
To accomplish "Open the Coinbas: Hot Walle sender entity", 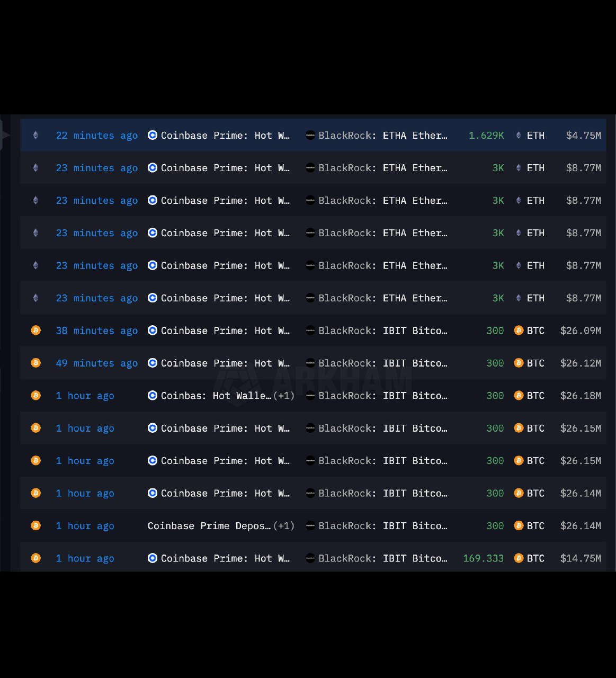I will point(216,395).
